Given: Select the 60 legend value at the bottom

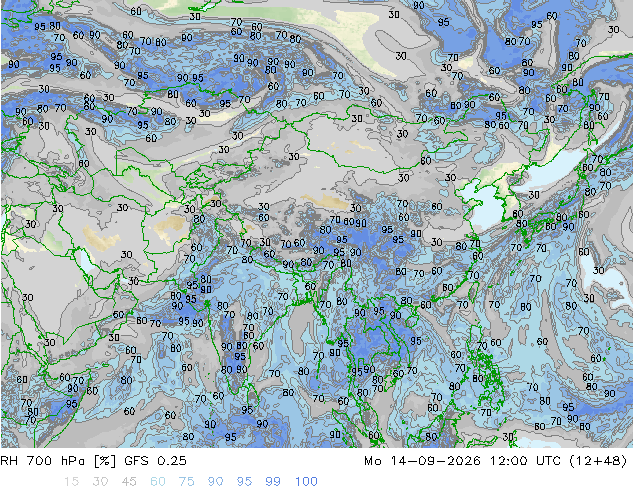Looking at the screenshot, I should (158, 482).
